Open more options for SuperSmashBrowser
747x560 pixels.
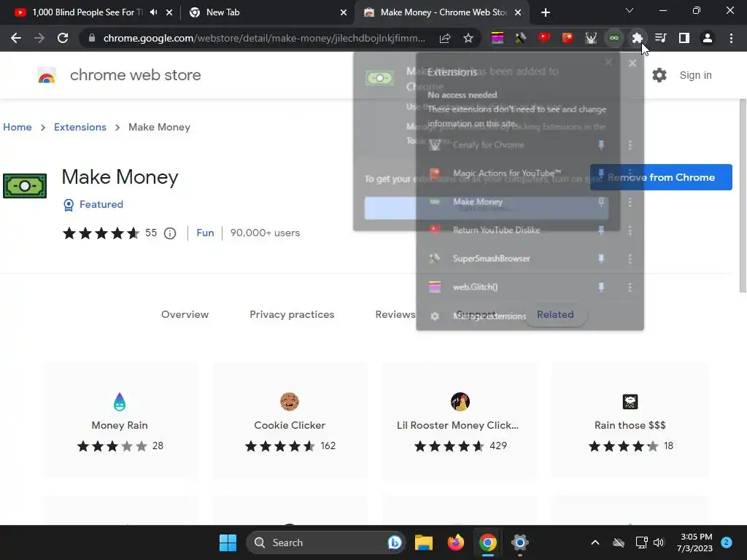pos(630,259)
